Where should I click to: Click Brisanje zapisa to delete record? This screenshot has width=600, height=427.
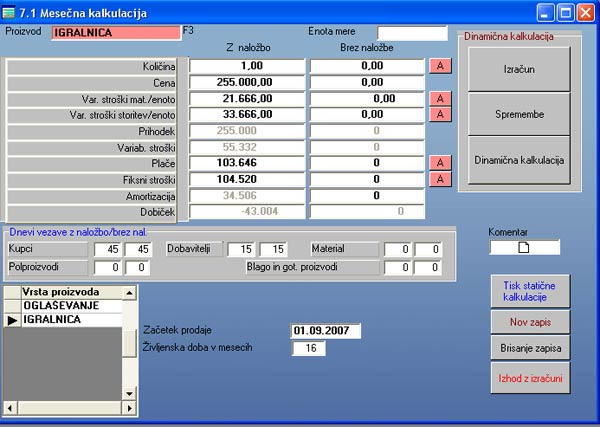(x=529, y=350)
